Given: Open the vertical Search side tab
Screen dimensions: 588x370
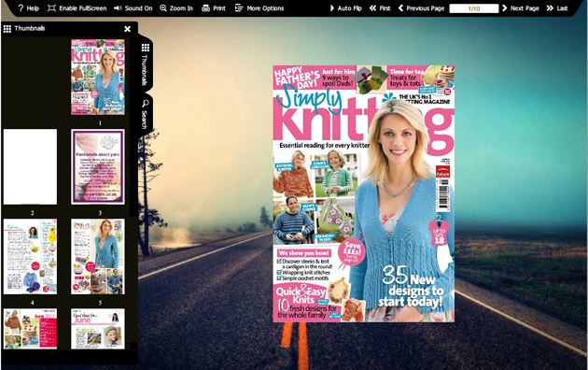Looking at the screenshot, I should (145, 114).
